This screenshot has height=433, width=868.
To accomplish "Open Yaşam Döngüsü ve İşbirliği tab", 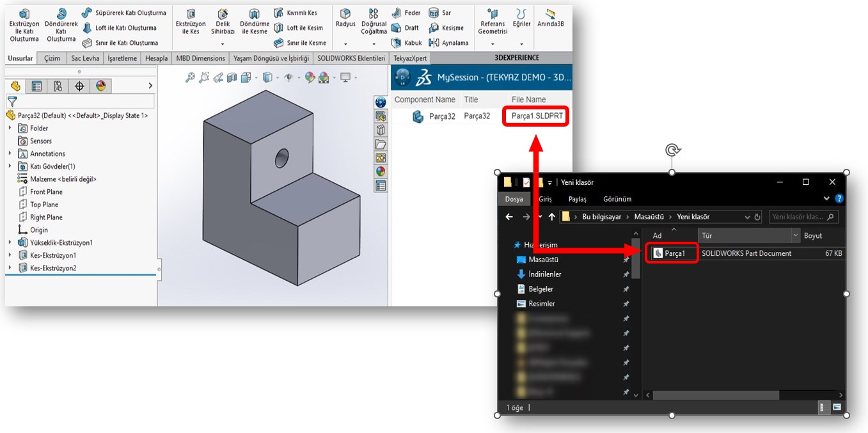I will 271,58.
